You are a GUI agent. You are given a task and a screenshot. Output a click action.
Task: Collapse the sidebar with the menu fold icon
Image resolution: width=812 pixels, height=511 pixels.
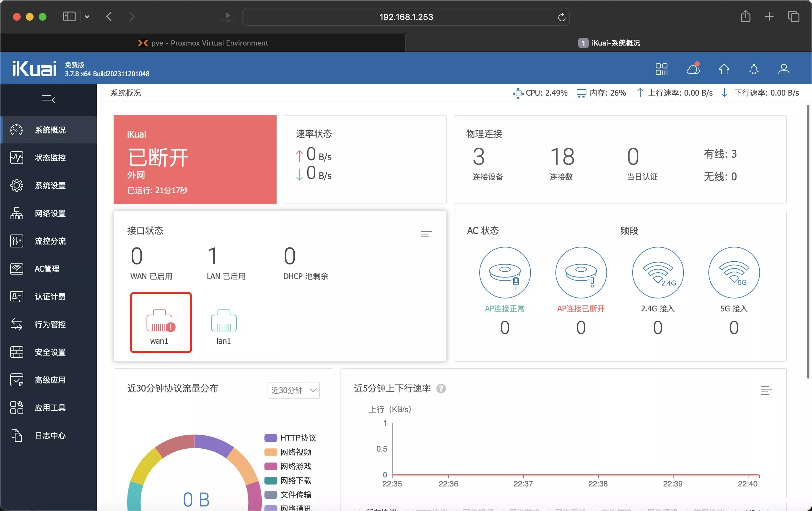48,100
